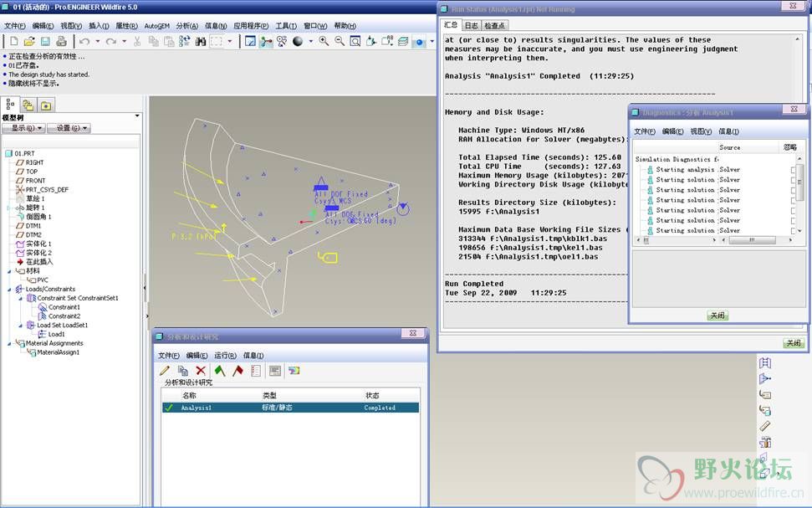
Task: Select the 汇总 tab in Run Status
Action: point(451,24)
